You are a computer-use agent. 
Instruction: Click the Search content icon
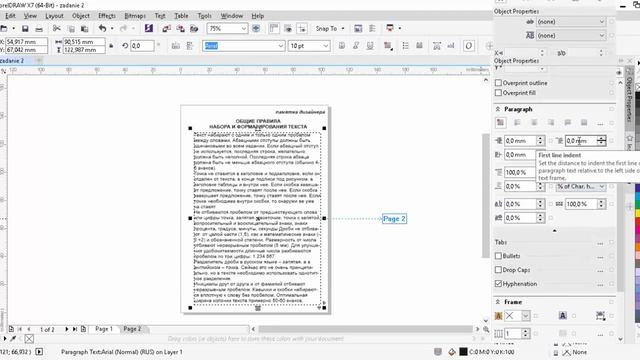[149, 28]
